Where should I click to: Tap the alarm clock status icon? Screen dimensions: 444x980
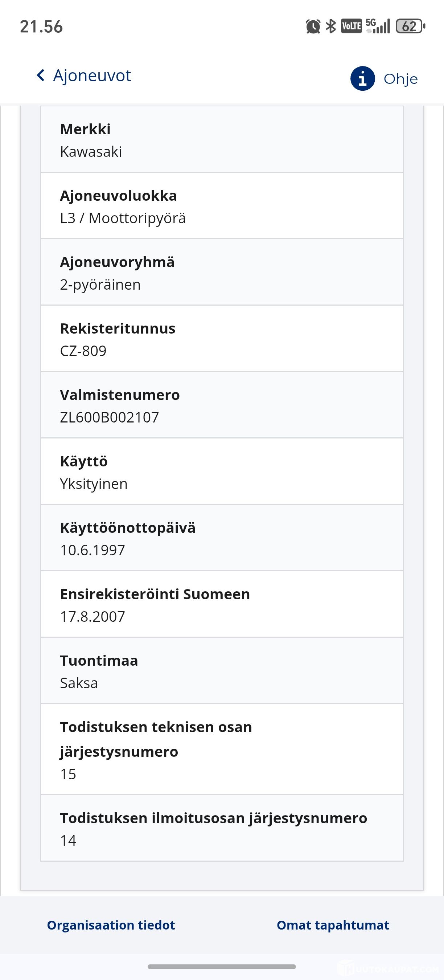[313, 26]
